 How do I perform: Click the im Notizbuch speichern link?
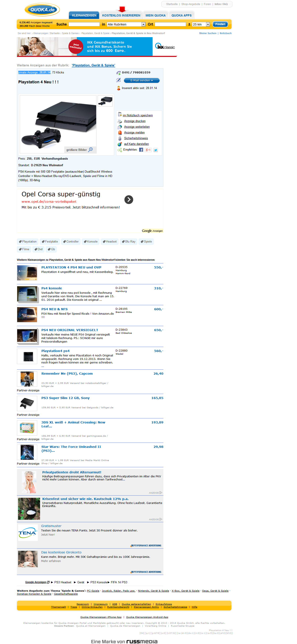point(138,115)
